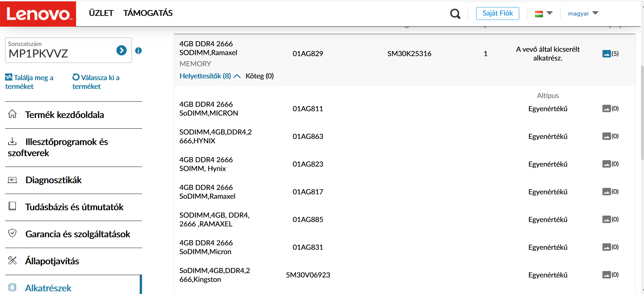
Task: Open the country flag dropdown
Action: [x=544, y=14]
